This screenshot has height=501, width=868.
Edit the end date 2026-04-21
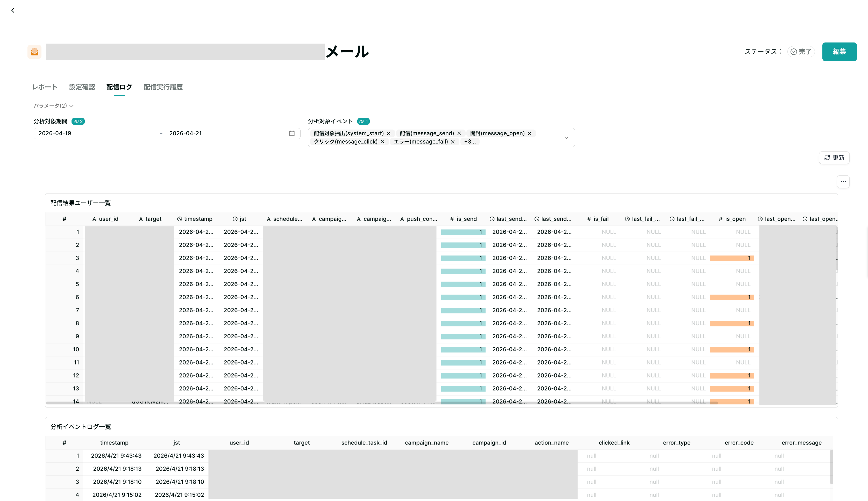click(186, 133)
